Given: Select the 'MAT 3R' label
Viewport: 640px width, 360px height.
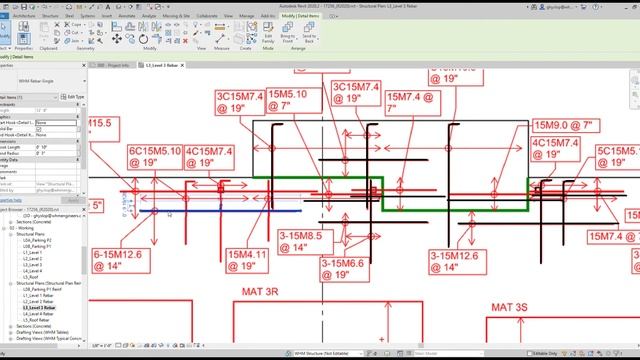Looking at the screenshot, I should tap(260, 291).
